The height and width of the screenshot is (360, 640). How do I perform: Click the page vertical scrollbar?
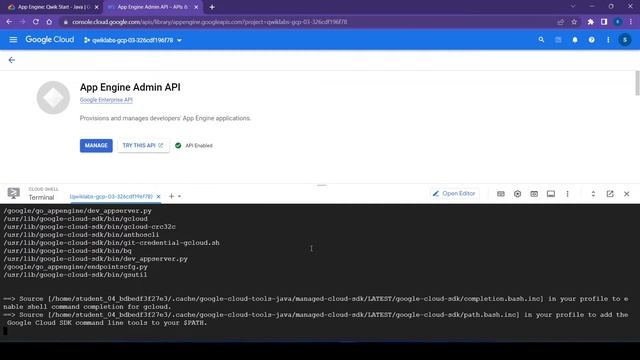tap(638, 83)
